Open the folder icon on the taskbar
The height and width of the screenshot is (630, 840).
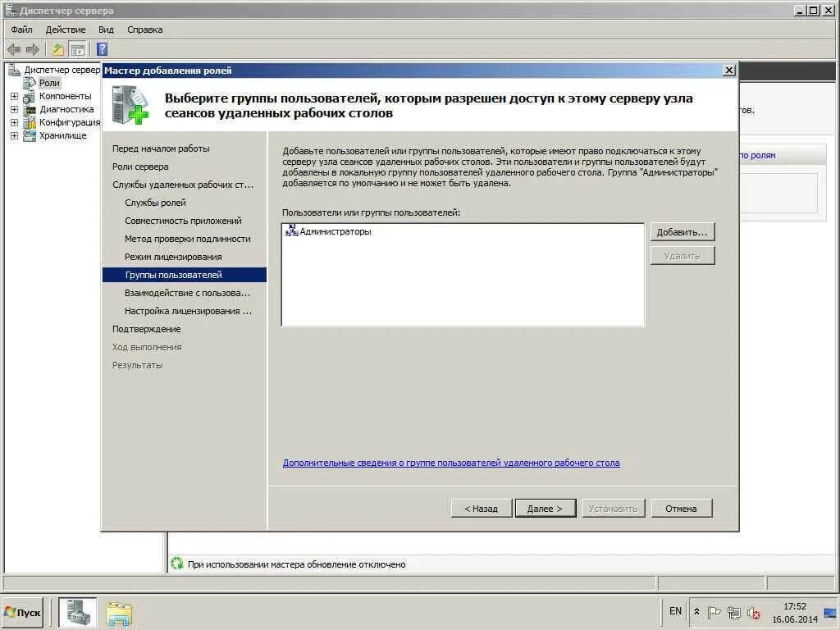[119, 611]
